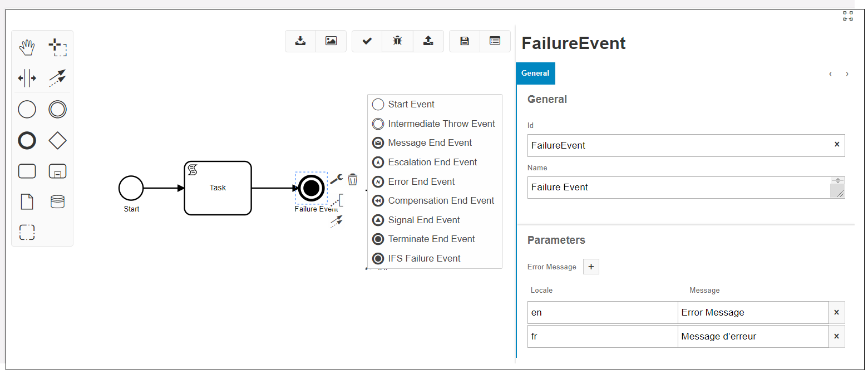Clear the Id field value

click(x=836, y=145)
